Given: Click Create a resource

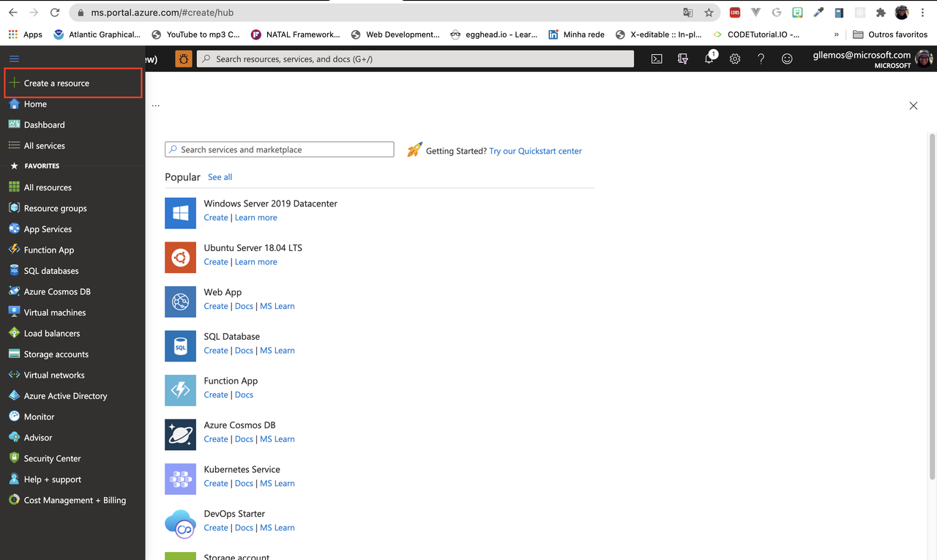Looking at the screenshot, I should click(72, 83).
